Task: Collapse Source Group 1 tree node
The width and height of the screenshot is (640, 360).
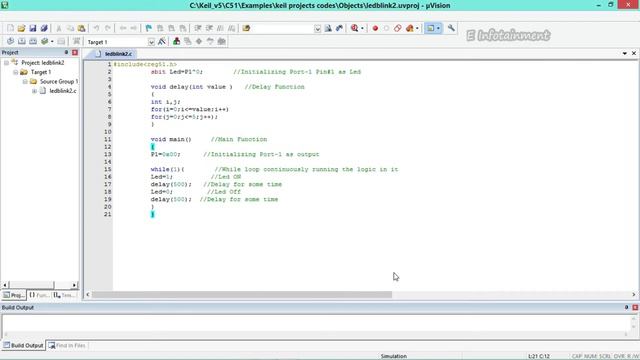Action: (x=25, y=82)
